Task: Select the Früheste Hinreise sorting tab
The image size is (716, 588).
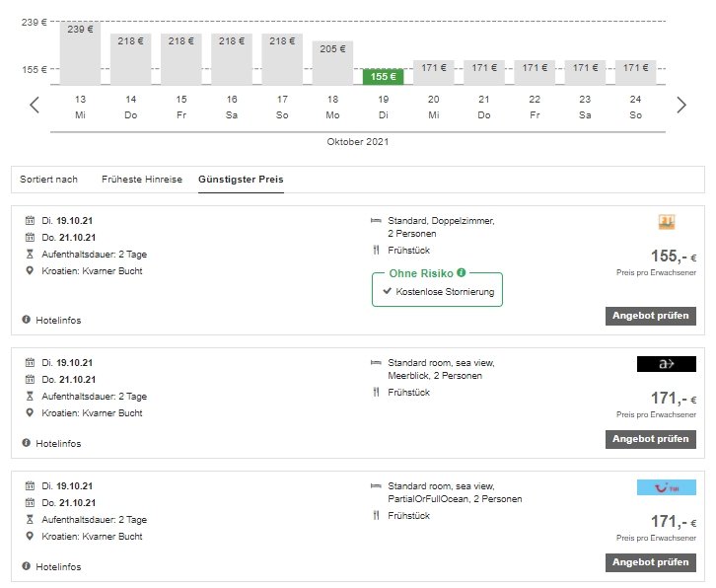Action: click(142, 180)
